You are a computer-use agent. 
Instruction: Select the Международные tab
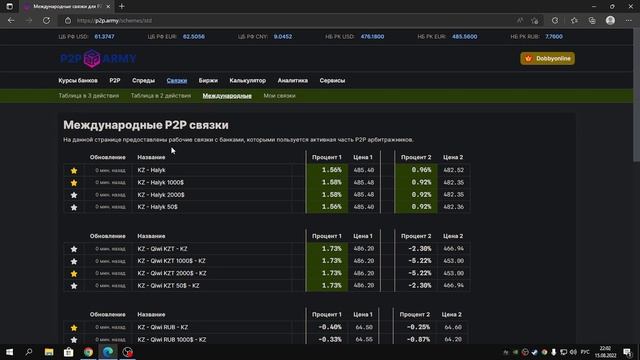(x=227, y=96)
